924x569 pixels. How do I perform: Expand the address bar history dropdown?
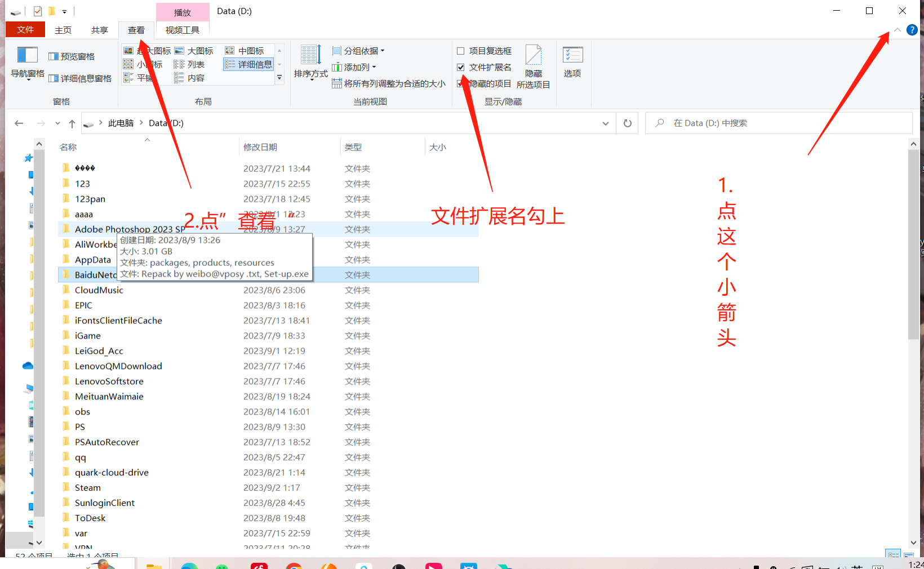606,123
